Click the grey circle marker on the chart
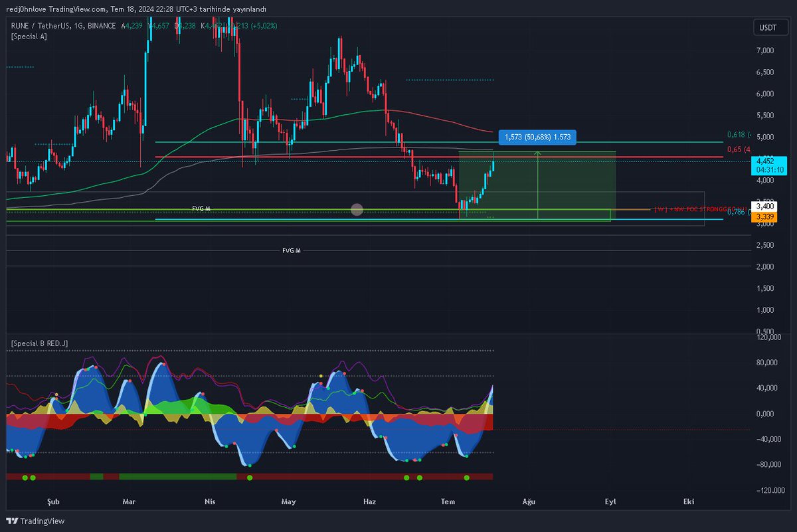797x532 pixels. click(357, 210)
